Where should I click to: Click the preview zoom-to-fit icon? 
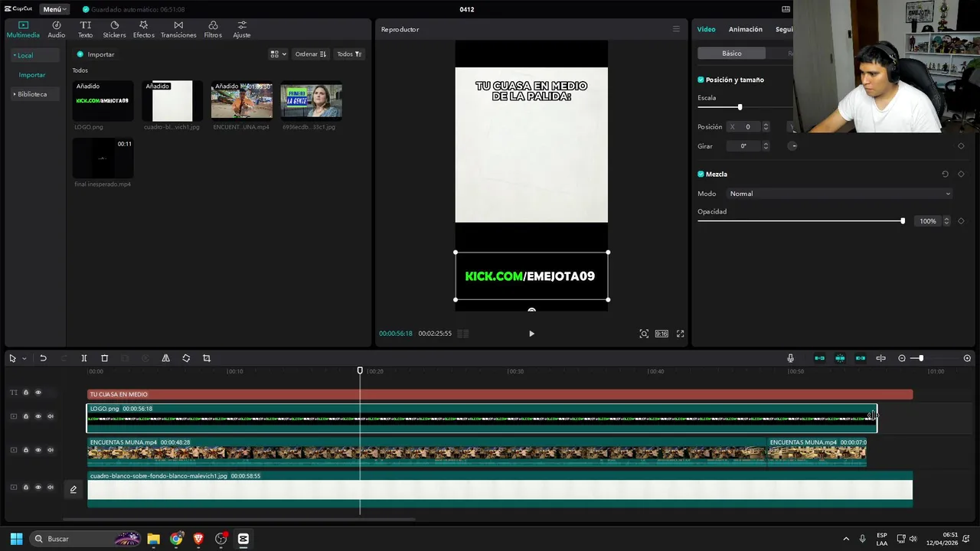(644, 334)
